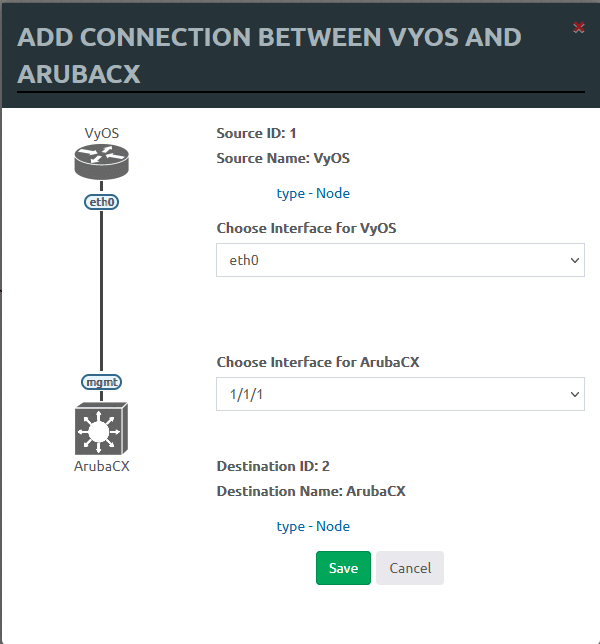Click the mgmt interface badge
Screen dimensions: 600x644
point(102,381)
